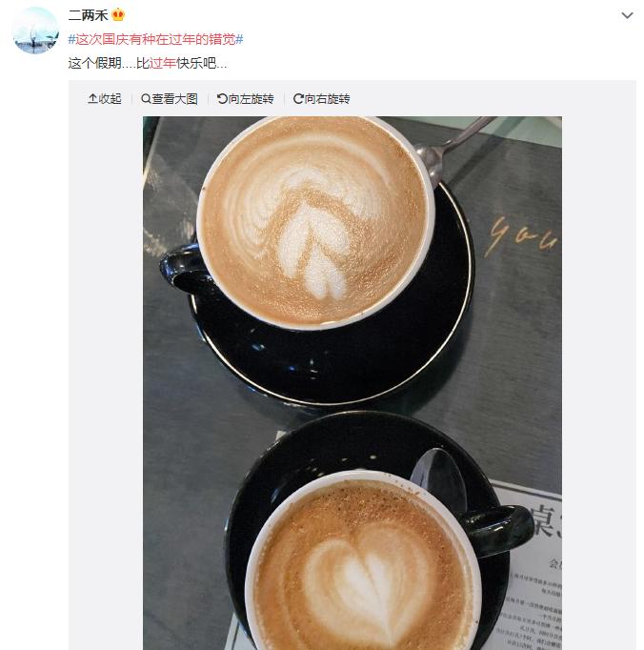Rotate image left with 向左旋转
This screenshot has height=650, width=644.
pos(246,99)
